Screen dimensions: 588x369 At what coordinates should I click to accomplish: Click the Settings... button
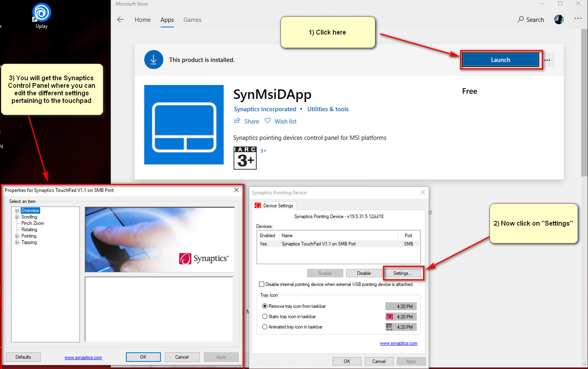(402, 273)
